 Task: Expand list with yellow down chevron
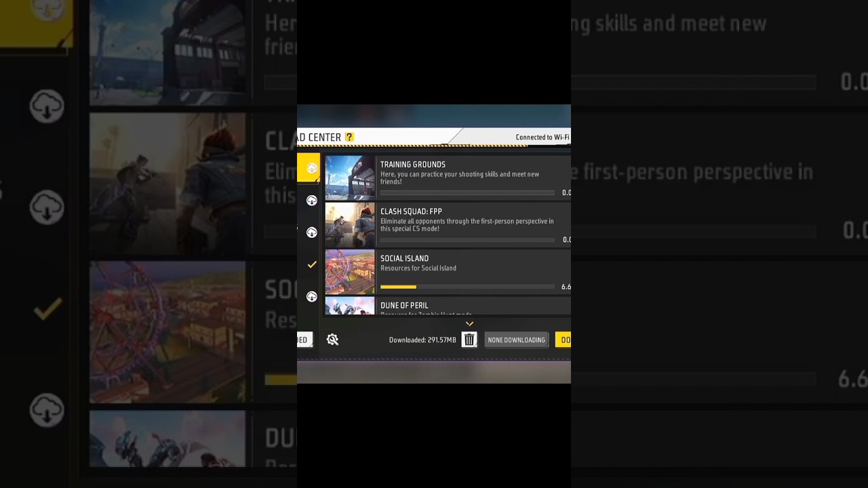[469, 324]
